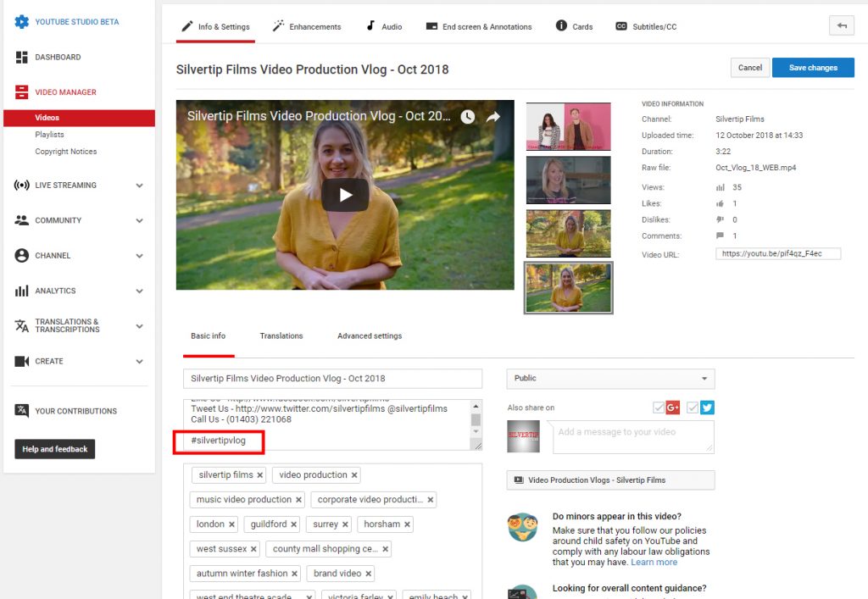
Task: Select the Video Manager icon
Action: click(21, 92)
